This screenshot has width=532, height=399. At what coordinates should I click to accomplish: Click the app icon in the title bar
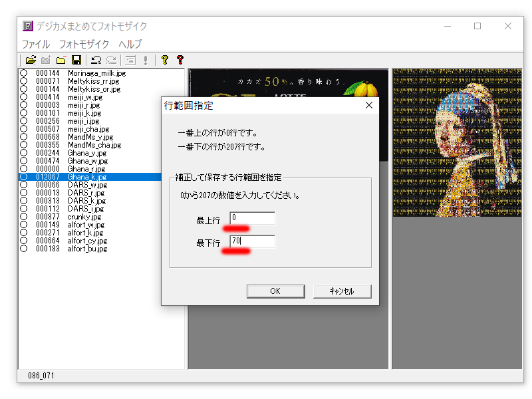pos(28,26)
